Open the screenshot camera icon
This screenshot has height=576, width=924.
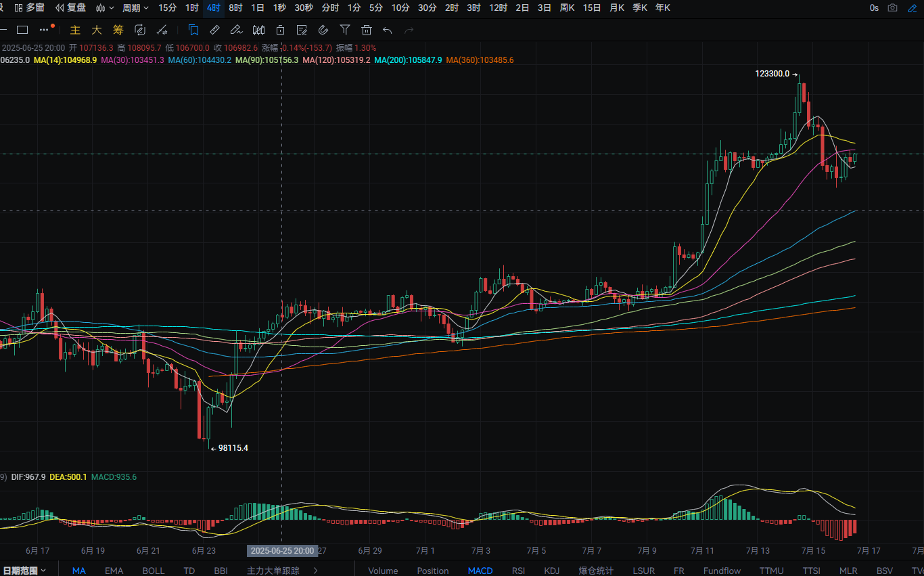coord(893,8)
